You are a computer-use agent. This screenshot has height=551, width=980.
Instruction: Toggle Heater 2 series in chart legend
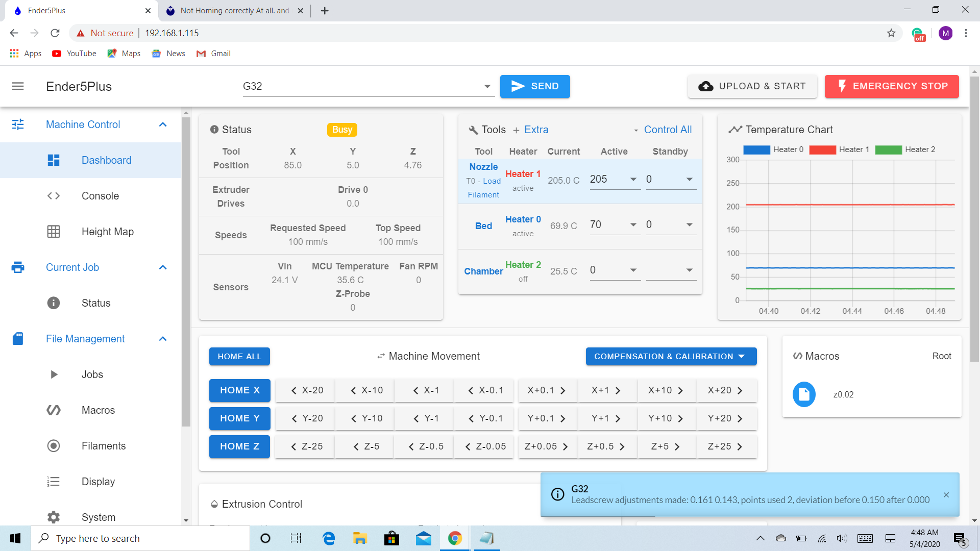[x=905, y=149]
